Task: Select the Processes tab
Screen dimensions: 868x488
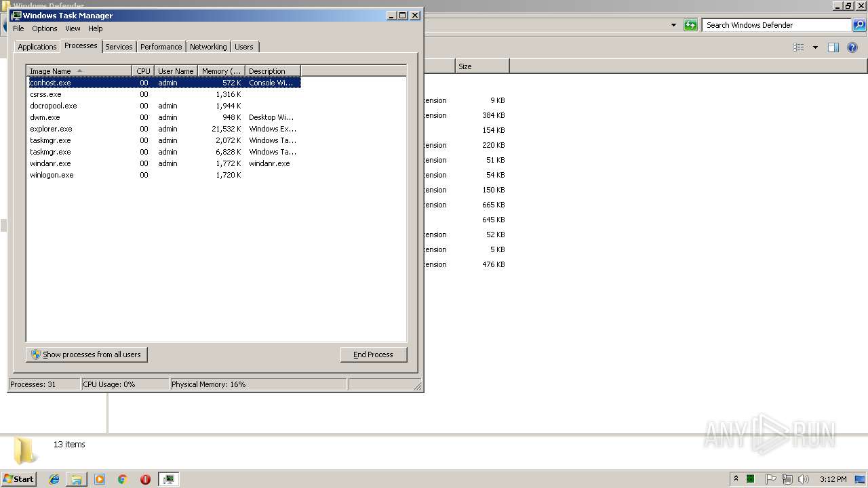Action: pos(81,45)
